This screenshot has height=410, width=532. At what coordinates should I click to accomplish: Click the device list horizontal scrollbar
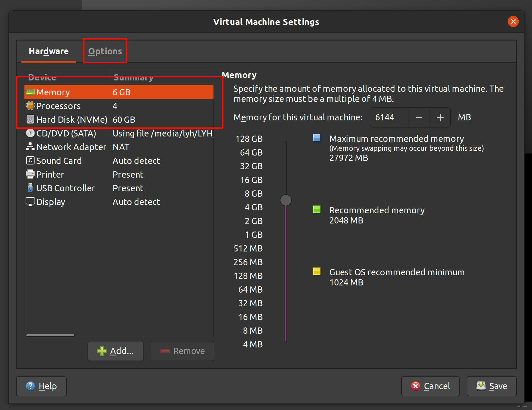tap(50, 335)
